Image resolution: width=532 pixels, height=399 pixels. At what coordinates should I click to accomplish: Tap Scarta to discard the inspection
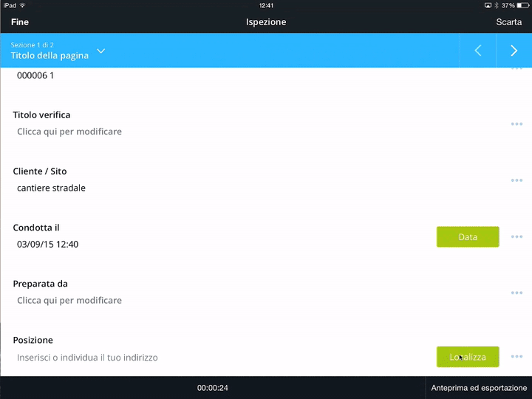pyautogui.click(x=508, y=22)
